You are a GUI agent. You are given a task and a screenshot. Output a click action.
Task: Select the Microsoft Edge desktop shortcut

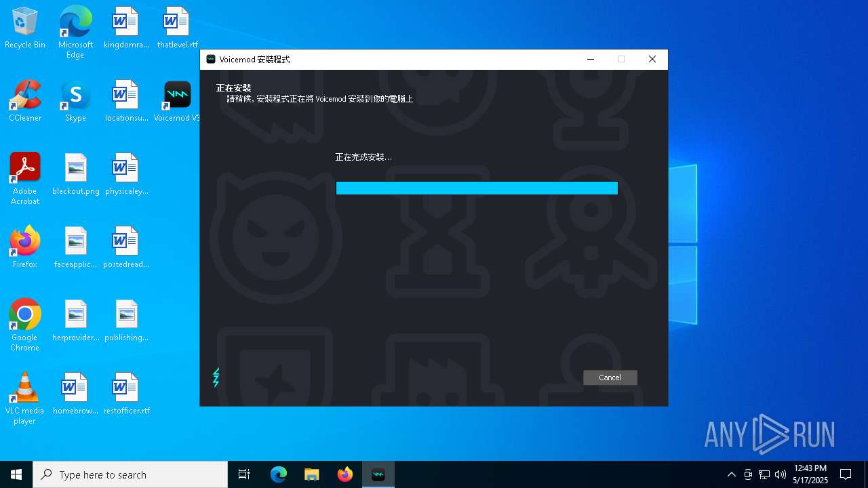(75, 33)
